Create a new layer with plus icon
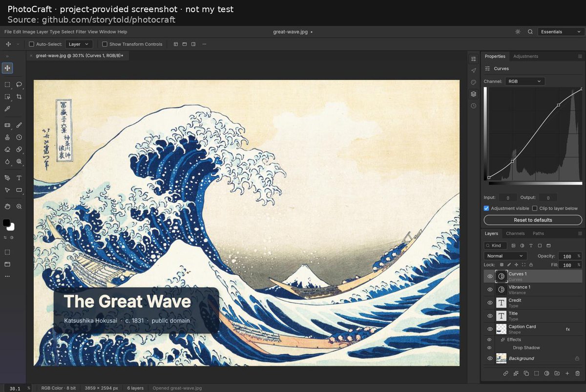This screenshot has height=392, width=586. click(567, 373)
